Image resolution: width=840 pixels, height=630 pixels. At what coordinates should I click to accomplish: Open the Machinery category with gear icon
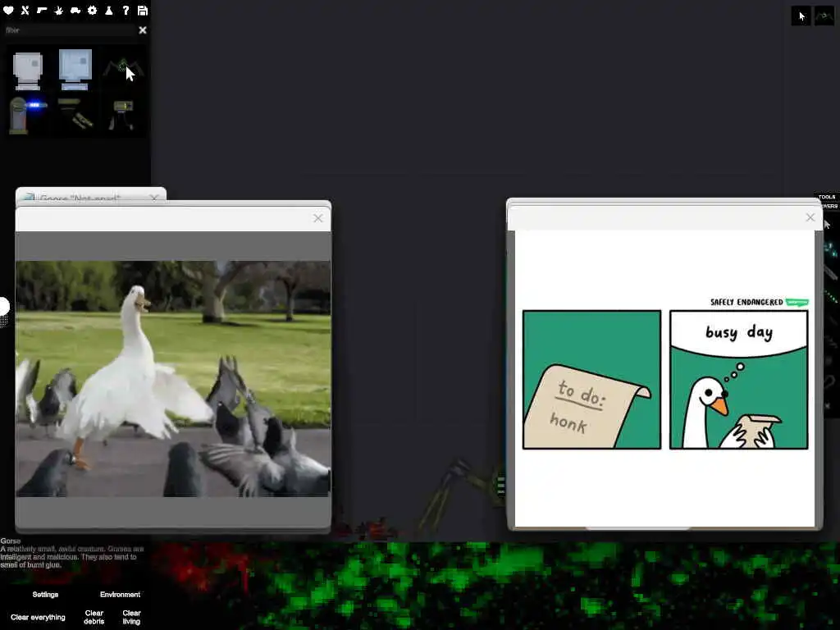pyautogui.click(x=92, y=10)
